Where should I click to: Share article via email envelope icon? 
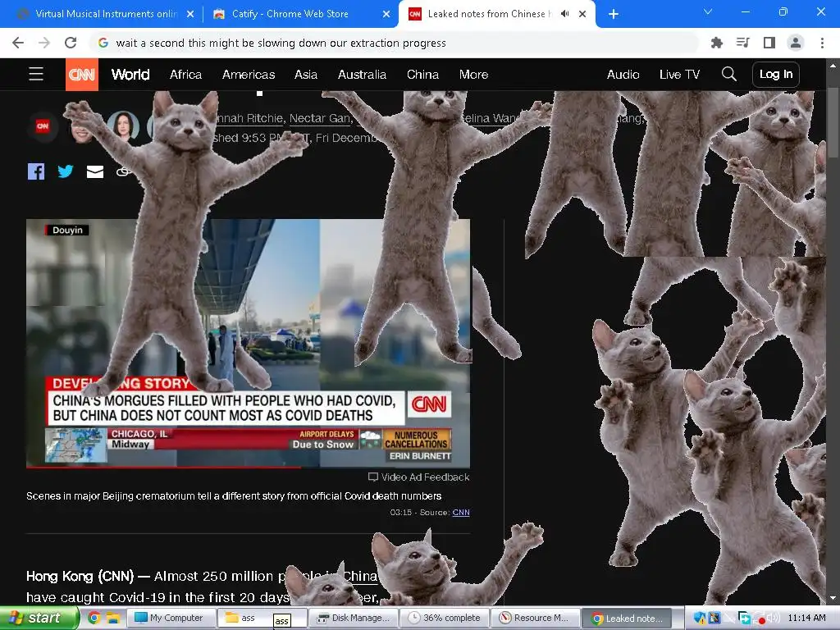[95, 171]
